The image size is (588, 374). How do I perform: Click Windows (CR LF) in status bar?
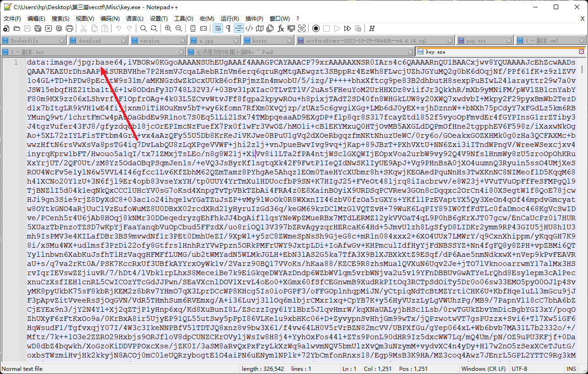(x=483, y=369)
